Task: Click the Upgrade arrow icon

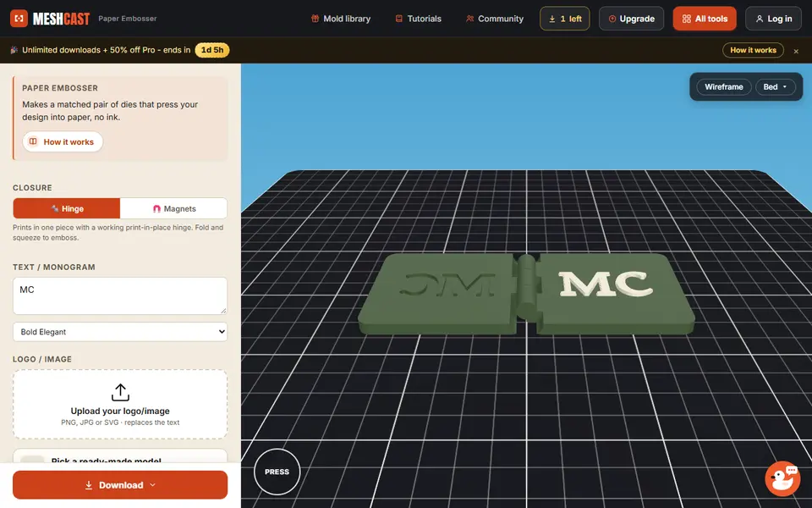Action: pyautogui.click(x=612, y=19)
